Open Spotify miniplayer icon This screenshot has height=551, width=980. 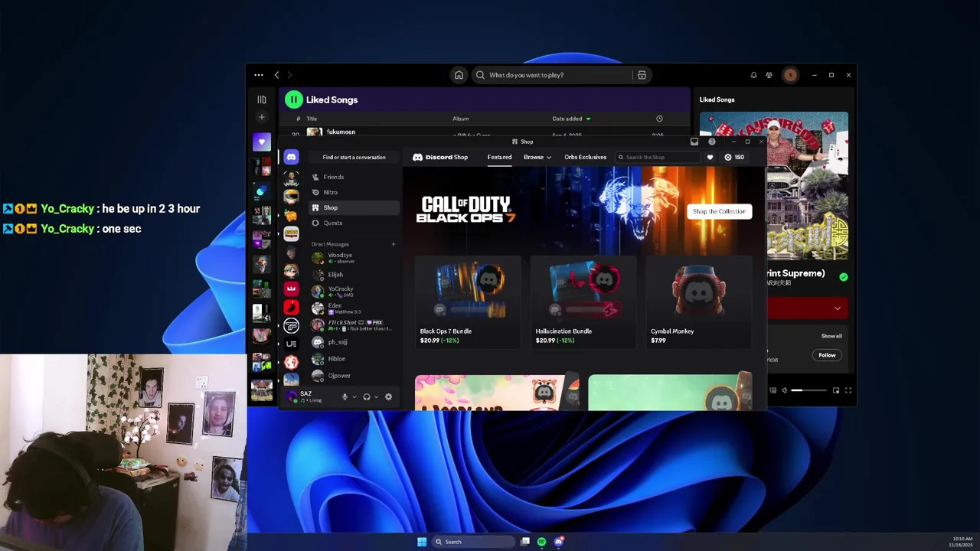(x=836, y=390)
